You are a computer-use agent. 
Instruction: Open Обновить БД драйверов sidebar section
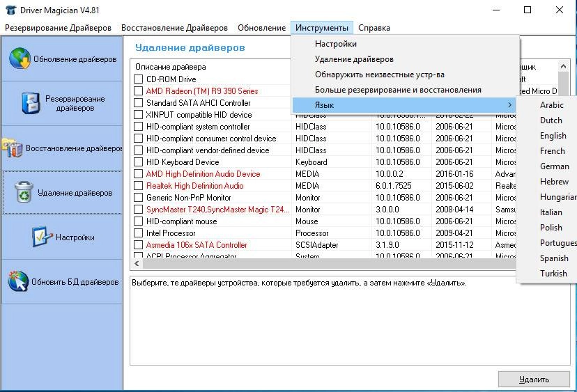(62, 282)
